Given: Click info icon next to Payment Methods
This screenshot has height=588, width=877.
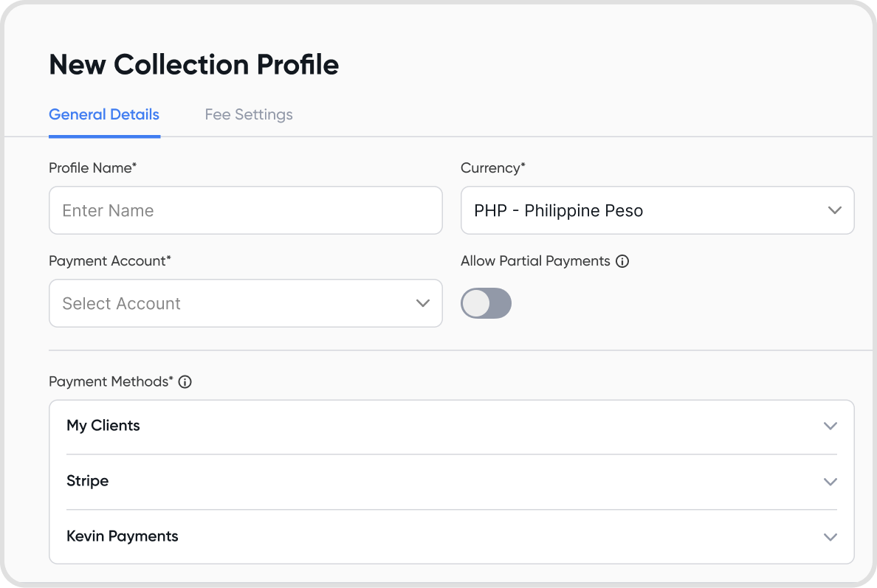Looking at the screenshot, I should (185, 382).
